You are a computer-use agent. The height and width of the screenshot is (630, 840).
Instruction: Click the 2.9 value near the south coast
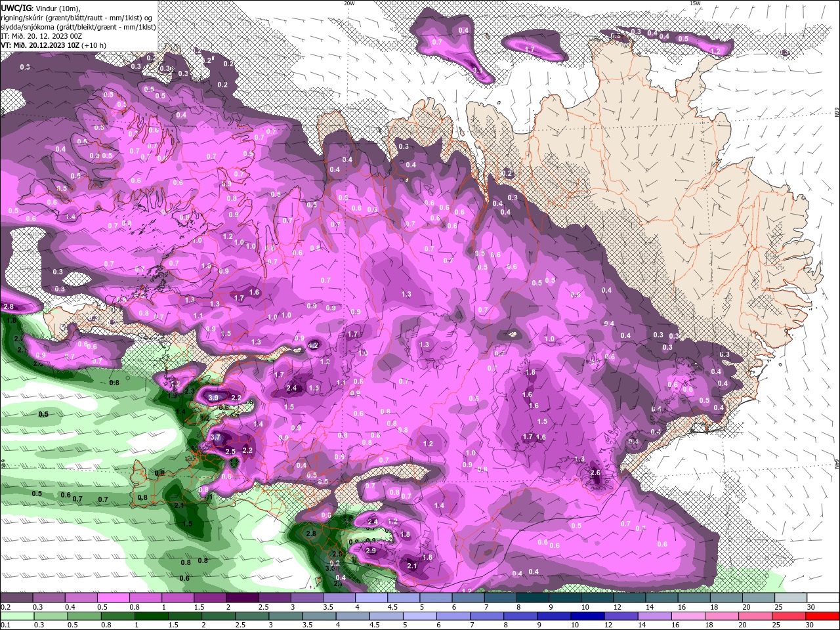click(371, 551)
